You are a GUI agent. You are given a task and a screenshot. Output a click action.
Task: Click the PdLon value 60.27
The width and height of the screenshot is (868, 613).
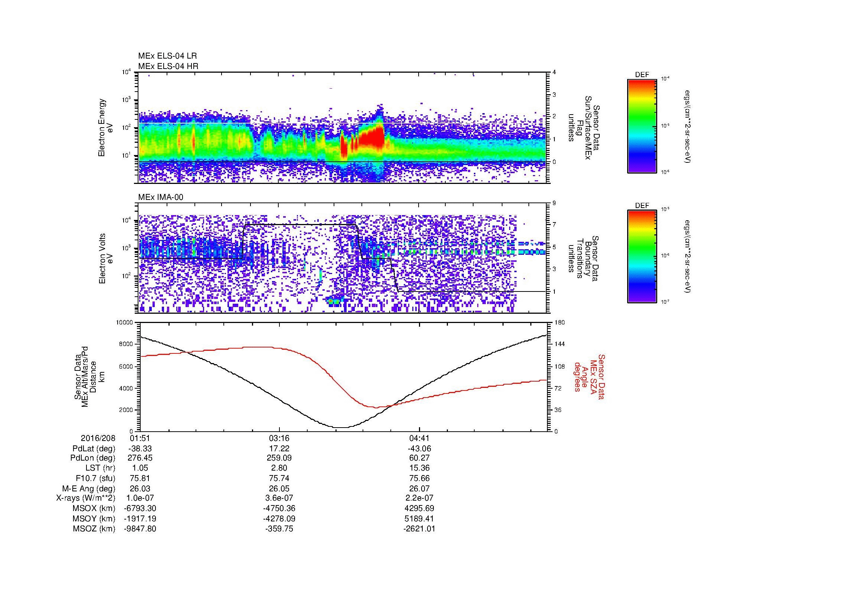(419, 458)
